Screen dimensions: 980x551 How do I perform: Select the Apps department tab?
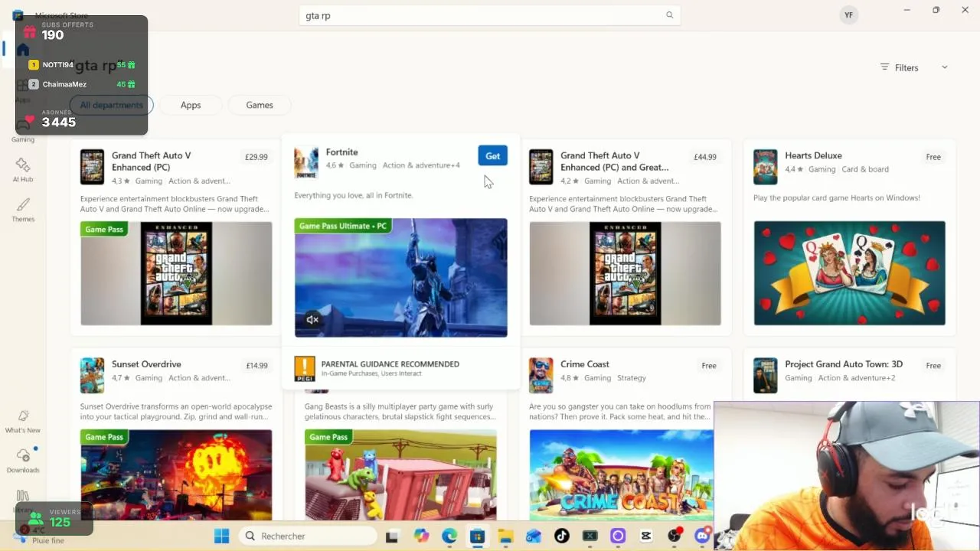click(191, 105)
